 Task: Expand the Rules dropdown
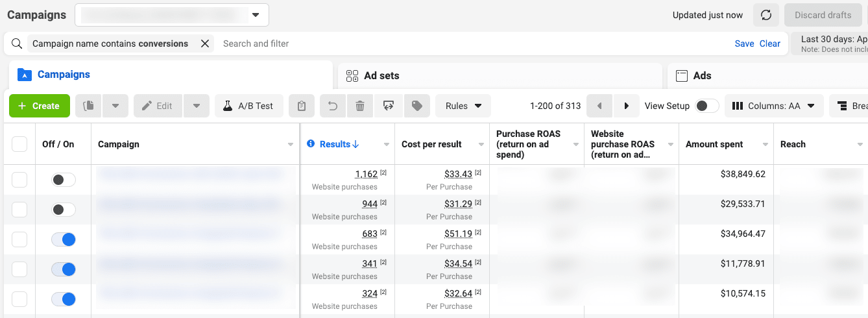click(x=463, y=106)
